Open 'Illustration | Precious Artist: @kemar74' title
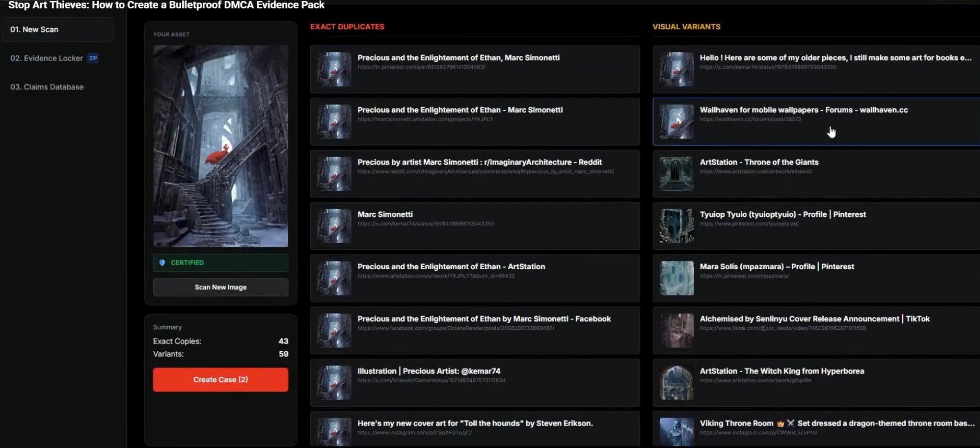 pos(429,371)
